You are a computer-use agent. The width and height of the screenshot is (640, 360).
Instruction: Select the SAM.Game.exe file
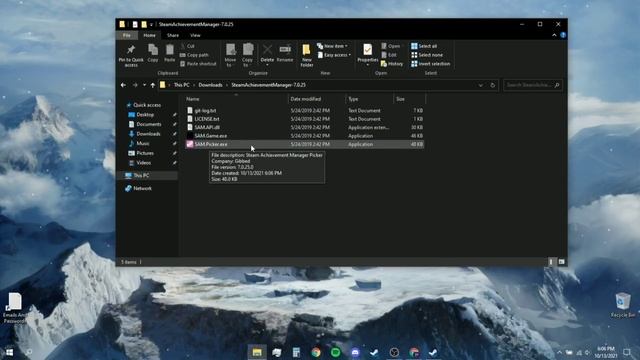(x=304, y=136)
